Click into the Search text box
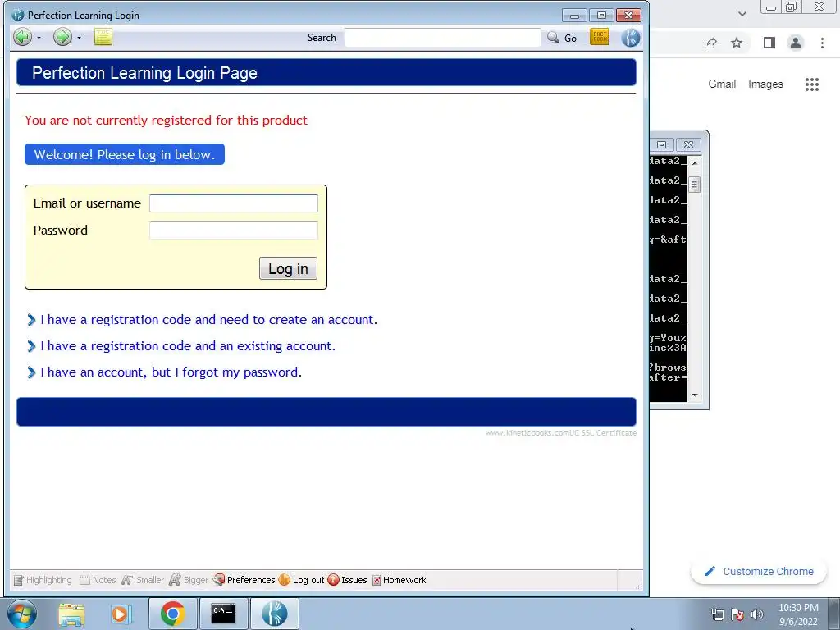Viewport: 840px width, 630px height. coord(442,38)
